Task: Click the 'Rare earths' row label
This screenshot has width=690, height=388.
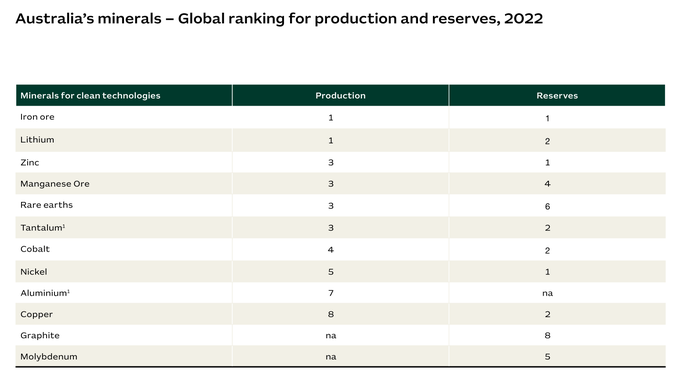Action: click(x=46, y=205)
